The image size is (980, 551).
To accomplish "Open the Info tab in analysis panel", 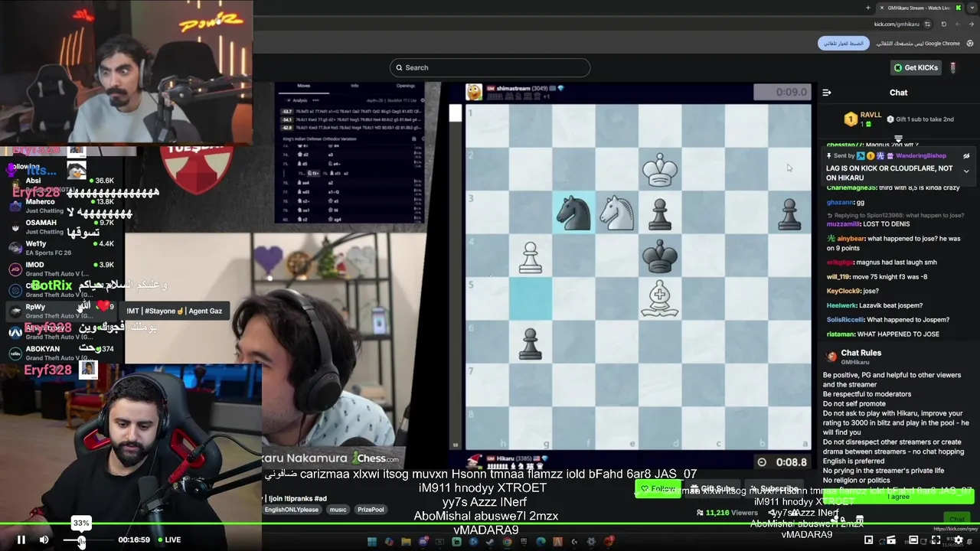I will click(x=354, y=86).
